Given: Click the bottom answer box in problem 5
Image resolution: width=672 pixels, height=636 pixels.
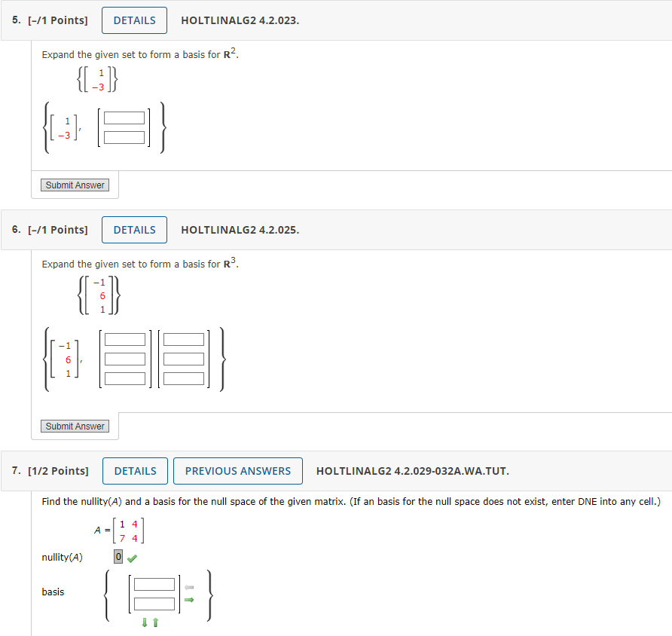Looking at the screenshot, I should [126, 137].
